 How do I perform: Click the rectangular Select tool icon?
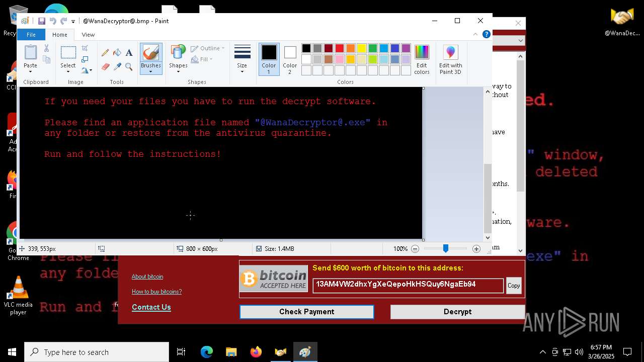pos(68,53)
